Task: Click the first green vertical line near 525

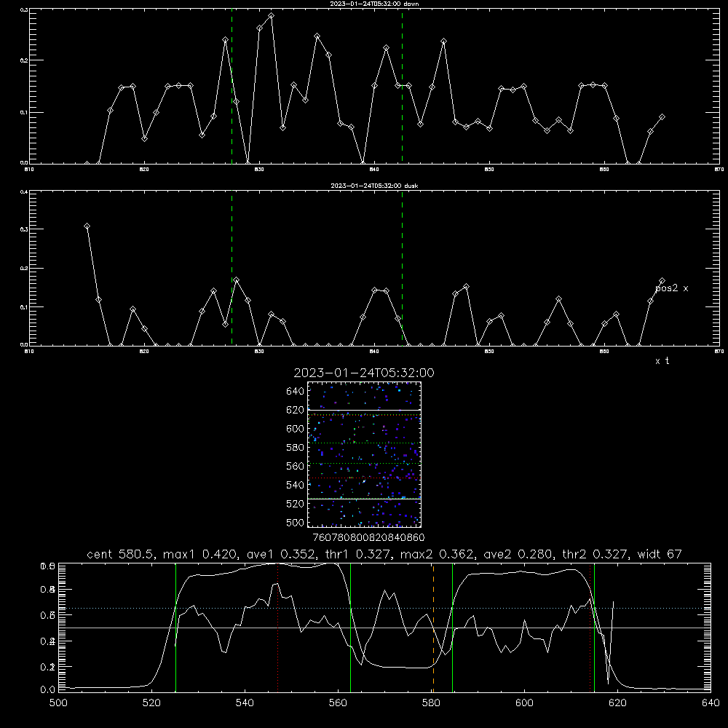Action: (x=176, y=628)
